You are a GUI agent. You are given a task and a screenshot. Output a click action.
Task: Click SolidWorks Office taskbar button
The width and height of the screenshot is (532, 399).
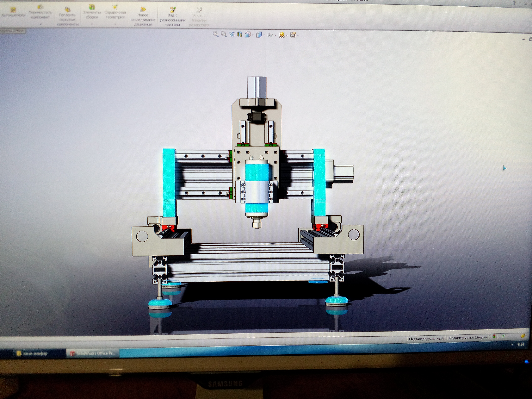coord(93,353)
